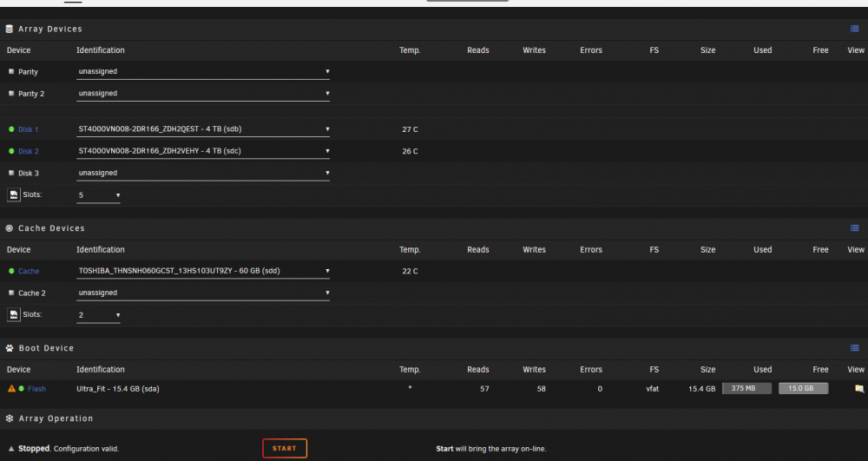Open the Disk 1 link
The height and width of the screenshot is (461, 868).
tap(29, 129)
